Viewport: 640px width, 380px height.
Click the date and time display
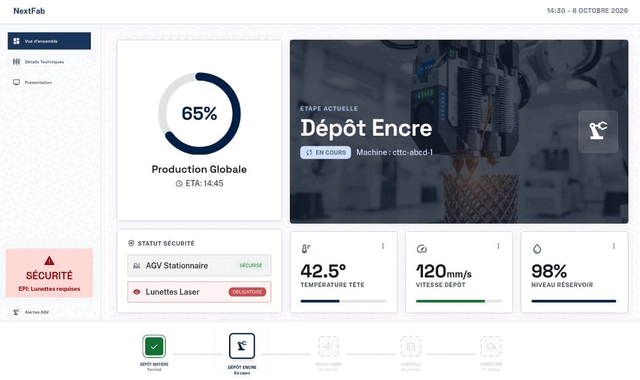587,11
